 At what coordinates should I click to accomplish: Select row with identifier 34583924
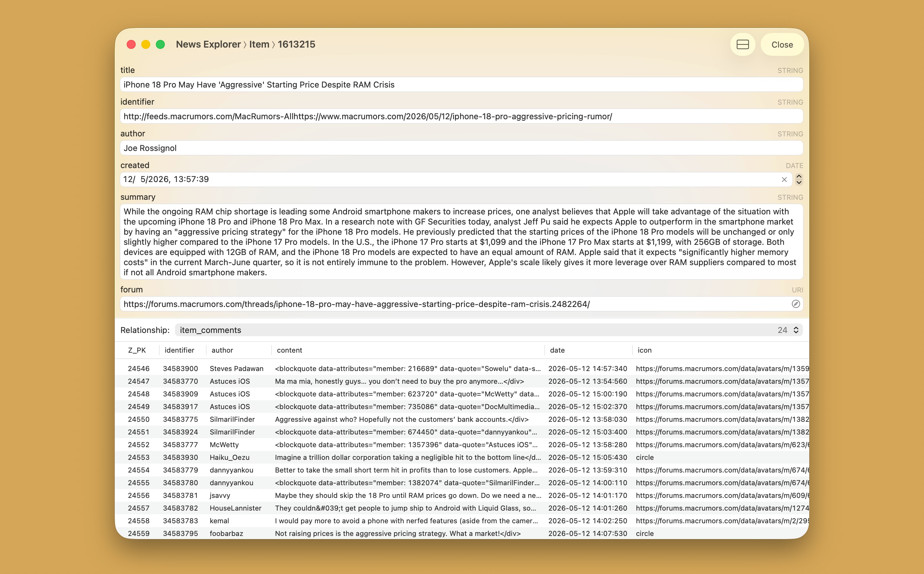pos(462,432)
